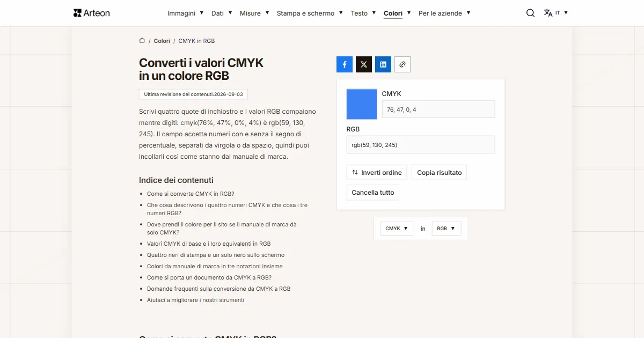This screenshot has height=338, width=644.
Task: Open the search icon in header
Action: (x=530, y=13)
